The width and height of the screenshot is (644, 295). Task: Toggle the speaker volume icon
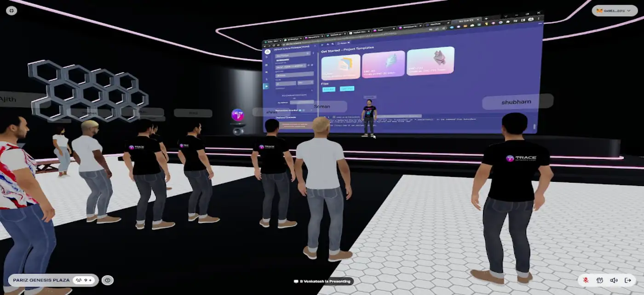click(x=614, y=280)
